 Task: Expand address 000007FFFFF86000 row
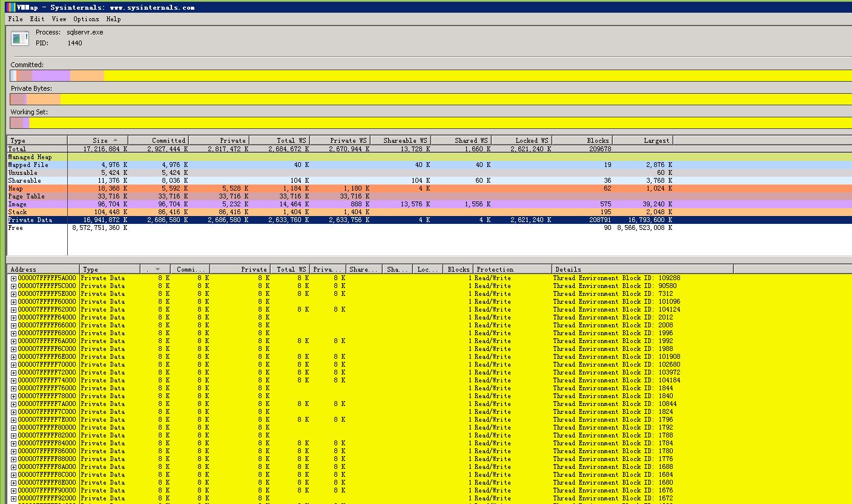13,451
